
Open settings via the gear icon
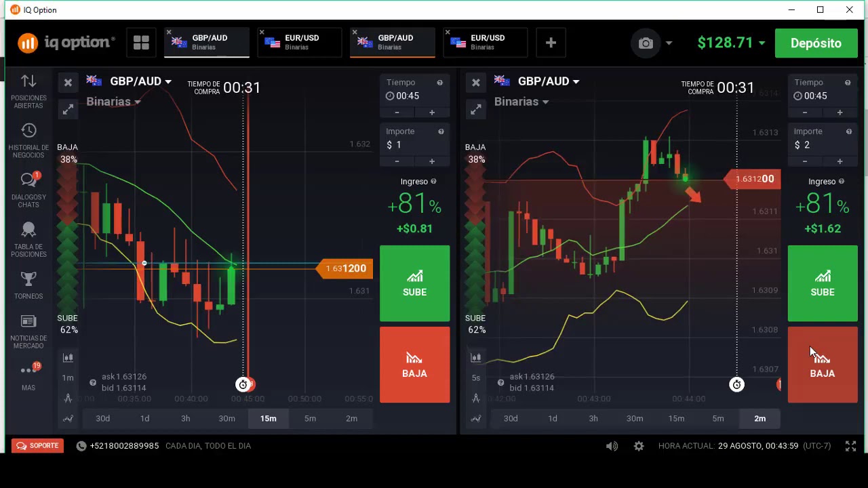(639, 446)
